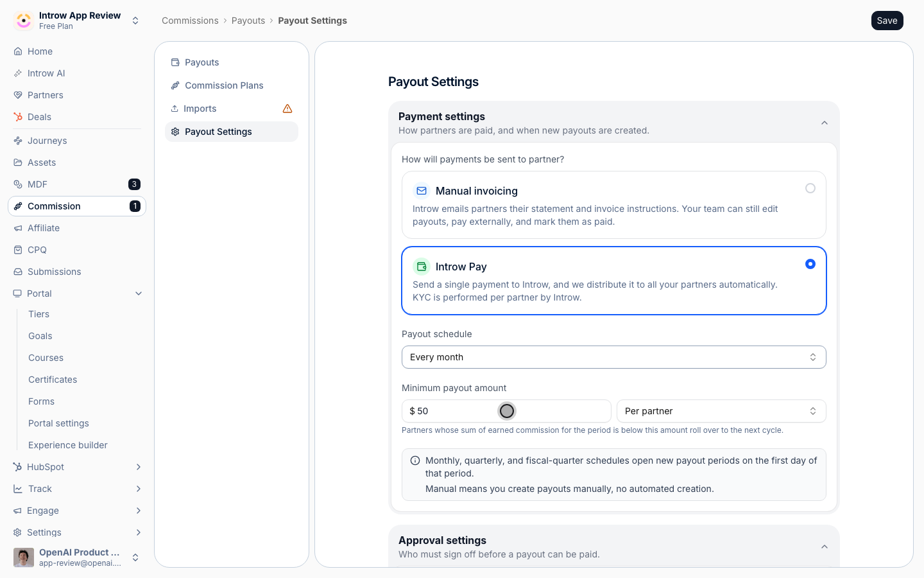Click the Commission badge count
Image resolution: width=924 pixels, height=578 pixels.
click(135, 206)
